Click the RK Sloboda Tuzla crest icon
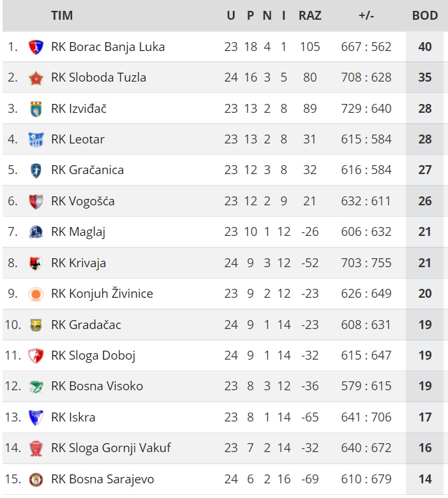Screen dimensions: 448x498 (x=36, y=78)
